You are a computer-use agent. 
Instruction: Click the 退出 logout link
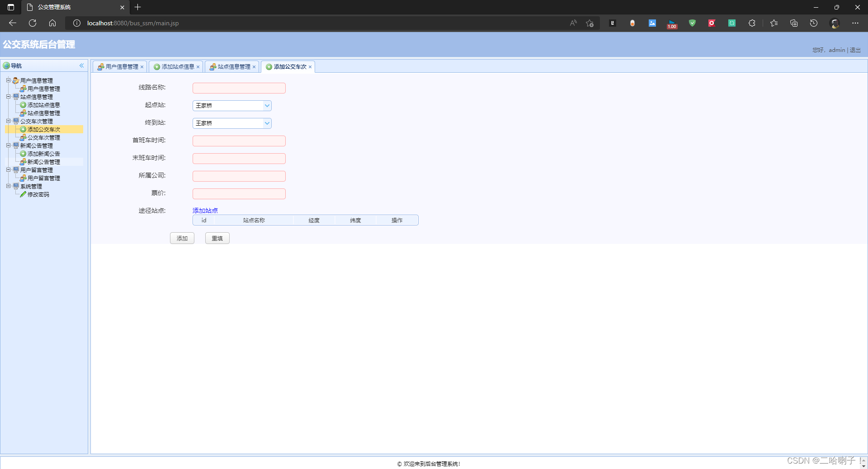point(855,50)
